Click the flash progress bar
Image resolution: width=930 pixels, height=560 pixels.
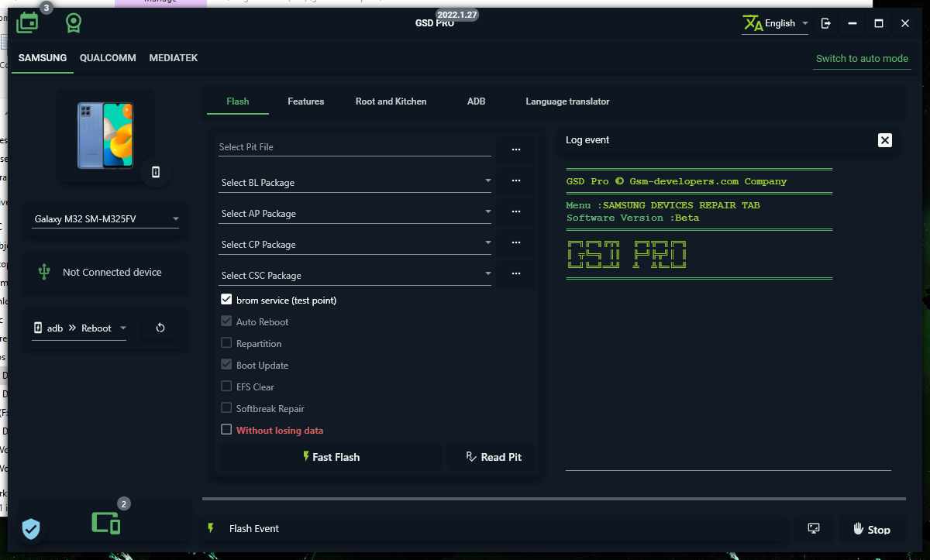click(x=553, y=499)
